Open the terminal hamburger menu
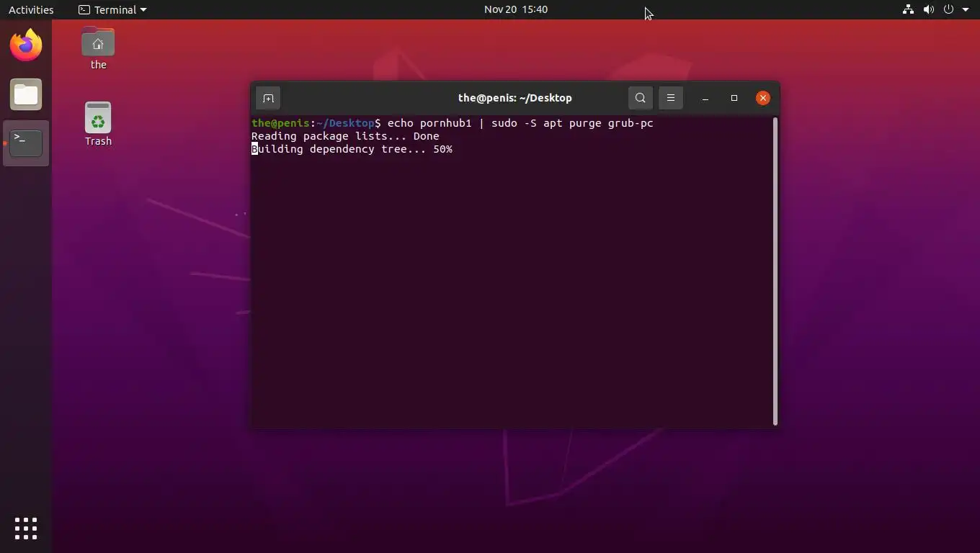This screenshot has height=553, width=980. coord(671,98)
